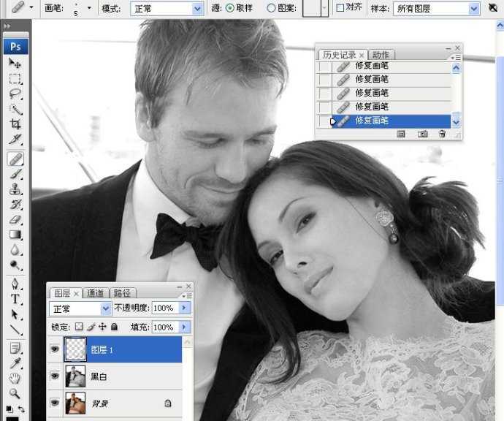The image size is (504, 421).
Task: Select the Healing Brush tool in toolbox
Action: [15, 159]
